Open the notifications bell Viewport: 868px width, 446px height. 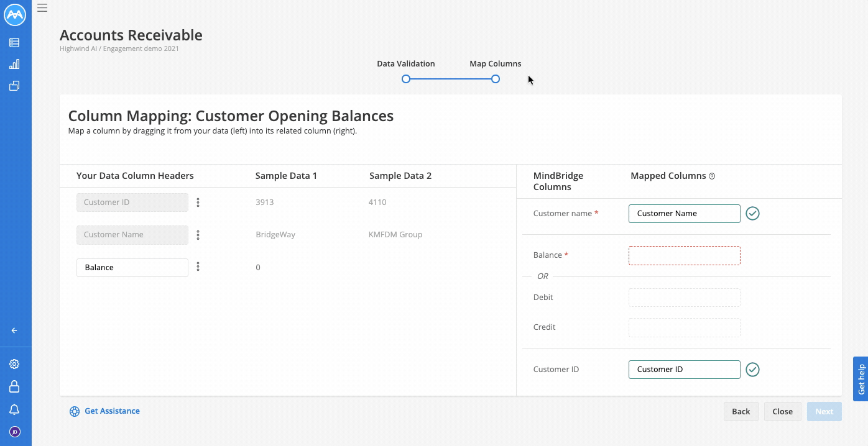point(14,409)
